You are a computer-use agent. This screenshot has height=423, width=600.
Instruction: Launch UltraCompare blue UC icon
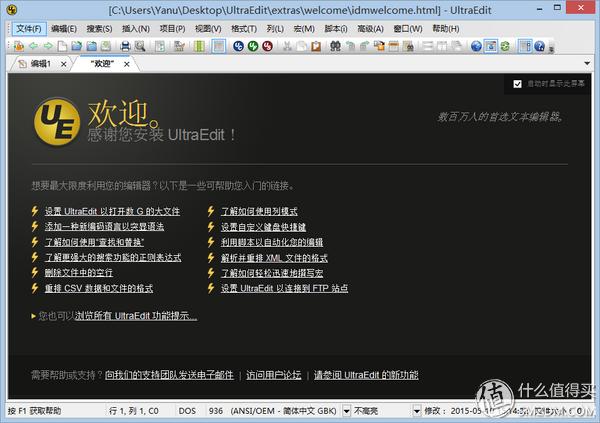point(238,46)
